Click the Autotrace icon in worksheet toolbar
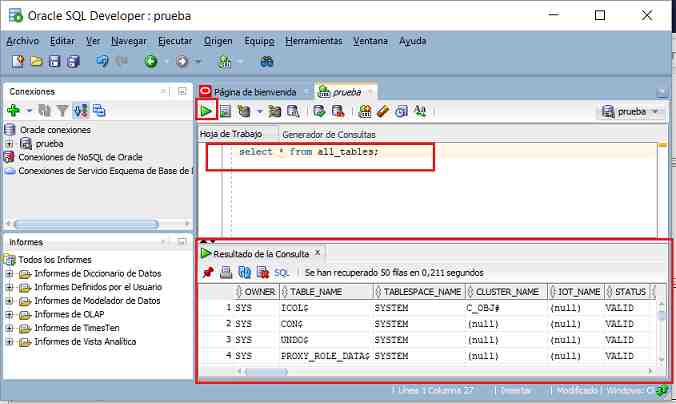 point(275,111)
